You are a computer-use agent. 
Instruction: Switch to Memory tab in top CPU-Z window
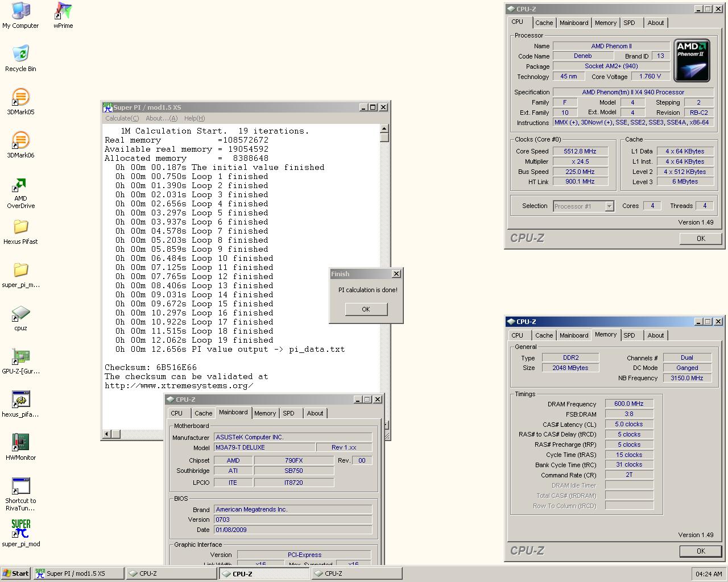click(605, 23)
